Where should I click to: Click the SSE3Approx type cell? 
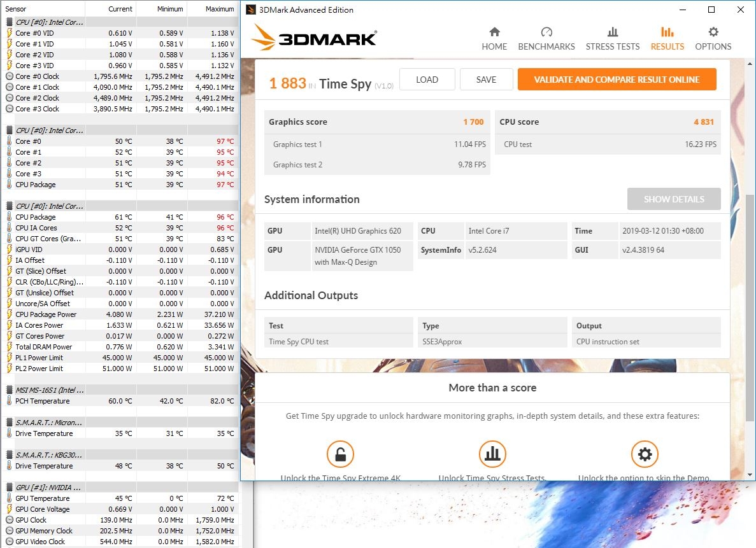(x=492, y=341)
